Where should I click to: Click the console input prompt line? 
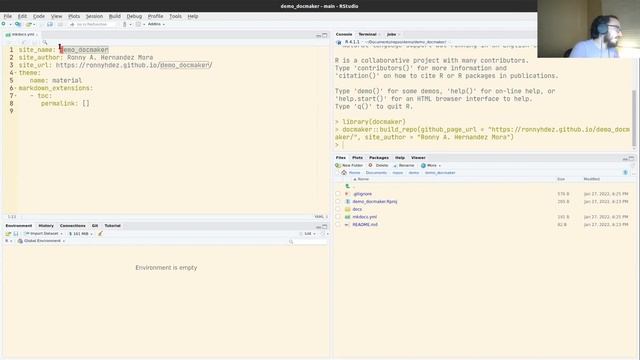[x=482, y=145]
